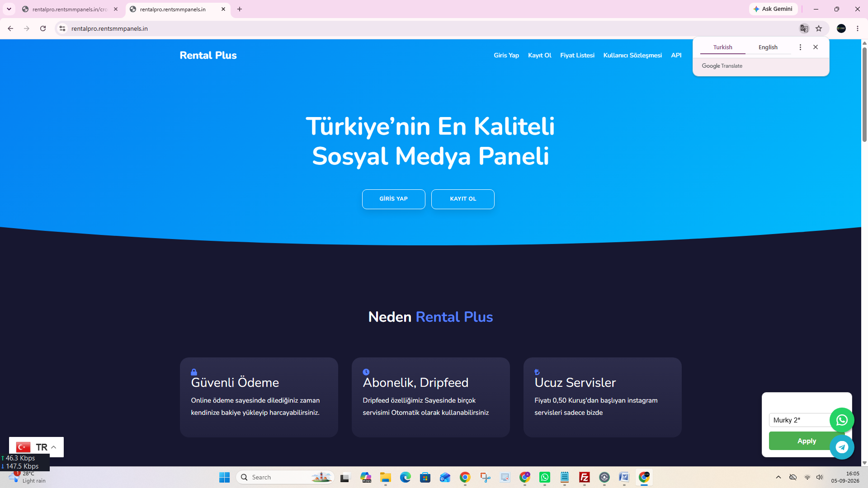The image size is (868, 488).
Task: Open Kullanıcı Sözleşmesi page link
Action: click(632, 55)
